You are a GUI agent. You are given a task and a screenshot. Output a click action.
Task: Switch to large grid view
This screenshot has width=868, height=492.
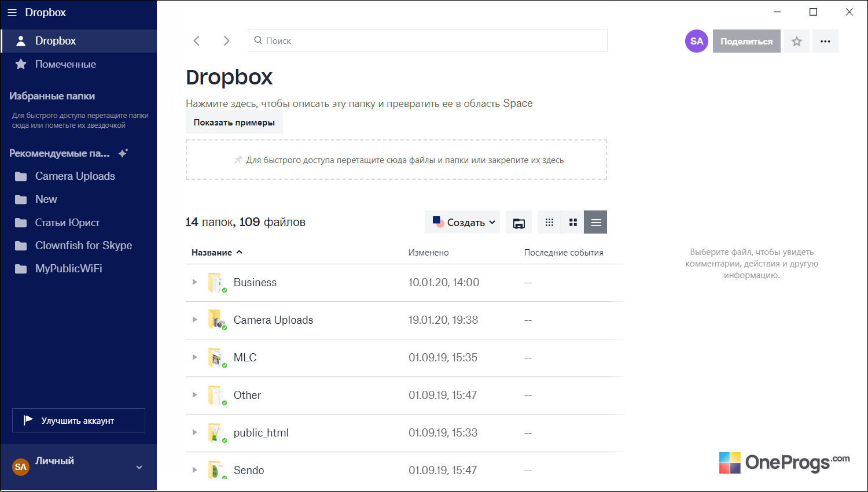coord(573,222)
